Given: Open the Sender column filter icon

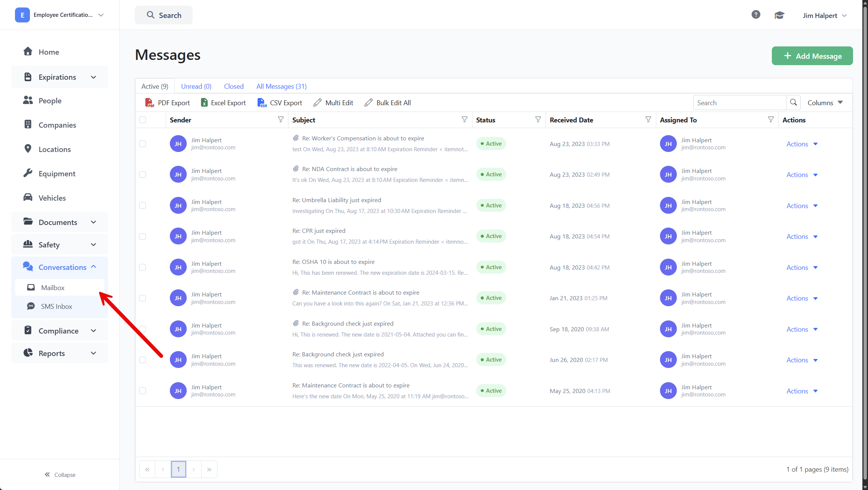Looking at the screenshot, I should (x=281, y=119).
